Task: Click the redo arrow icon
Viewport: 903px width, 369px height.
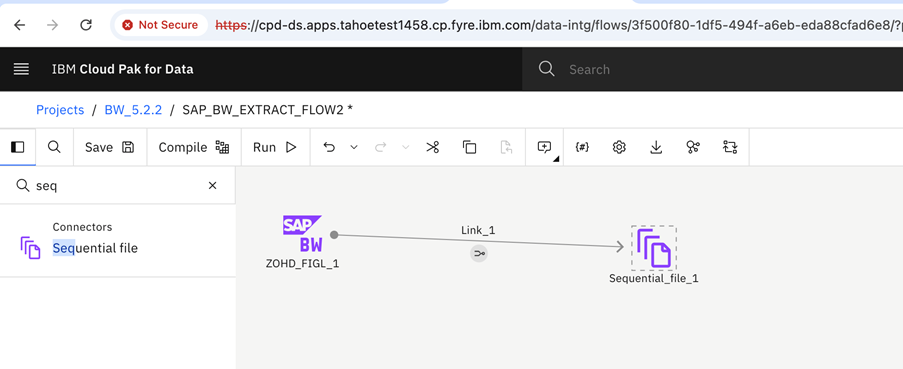Action: [x=380, y=147]
